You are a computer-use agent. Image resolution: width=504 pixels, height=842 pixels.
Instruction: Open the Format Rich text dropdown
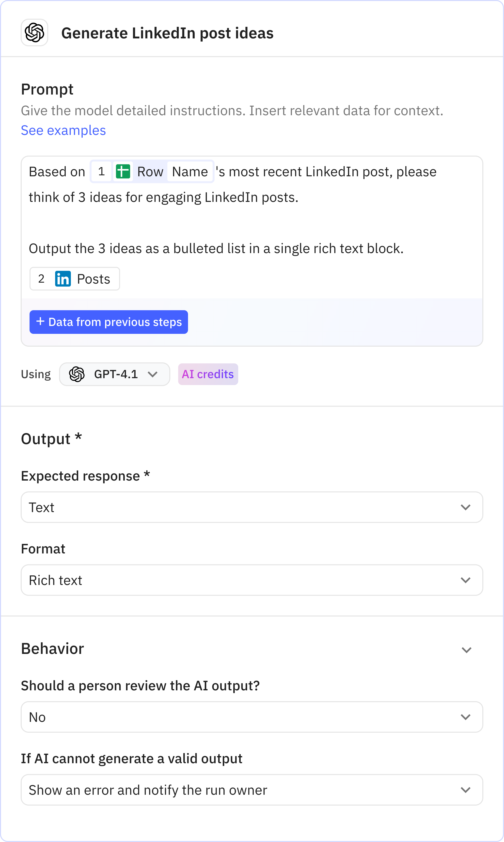click(252, 580)
